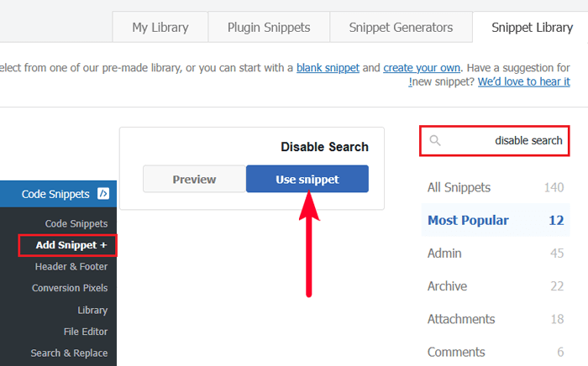588x366 pixels.
Task: Choose the Archive category filter
Action: tap(447, 286)
